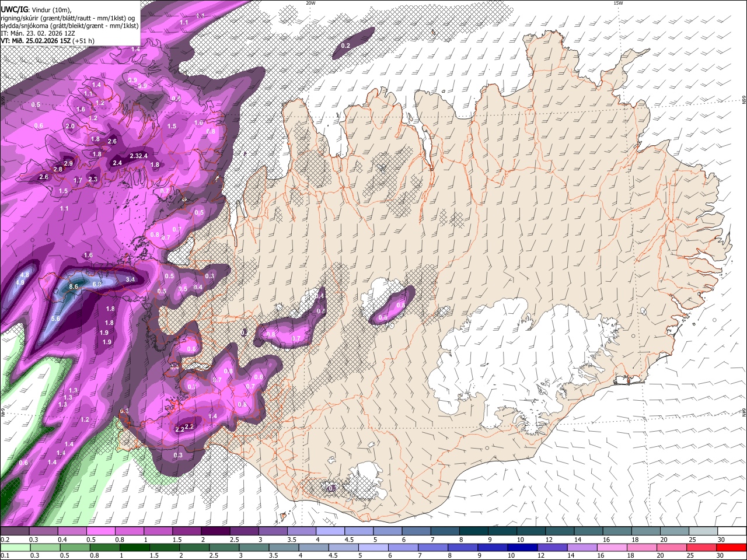
Task: Pick upper legend swatch between 2 and 2.5
Action: point(215,531)
